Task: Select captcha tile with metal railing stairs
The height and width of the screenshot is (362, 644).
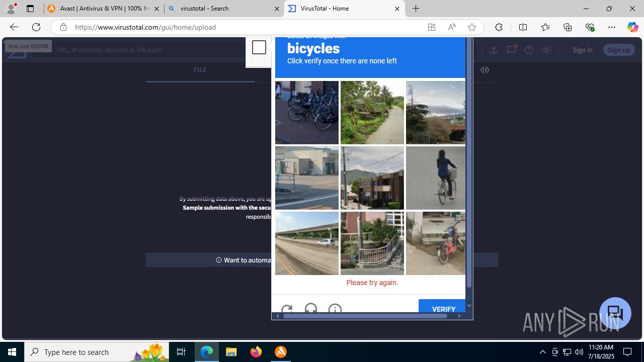Action: click(372, 243)
